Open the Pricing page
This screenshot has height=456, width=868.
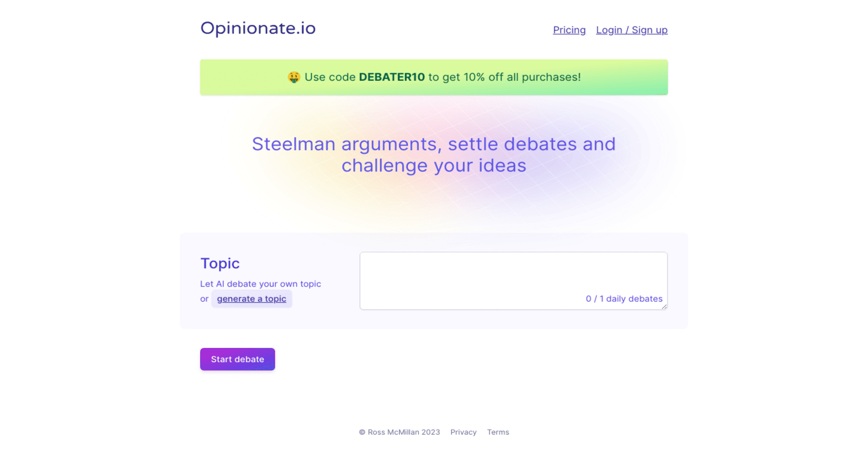[x=569, y=30]
